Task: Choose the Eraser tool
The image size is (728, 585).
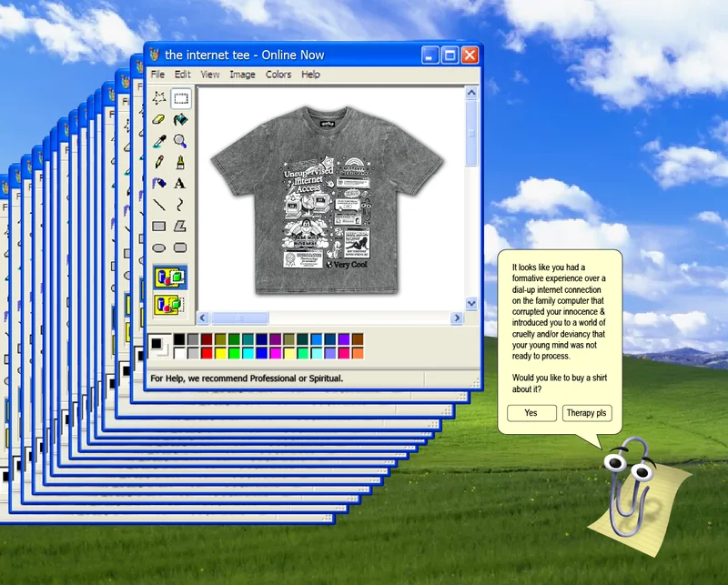Action: (159, 119)
